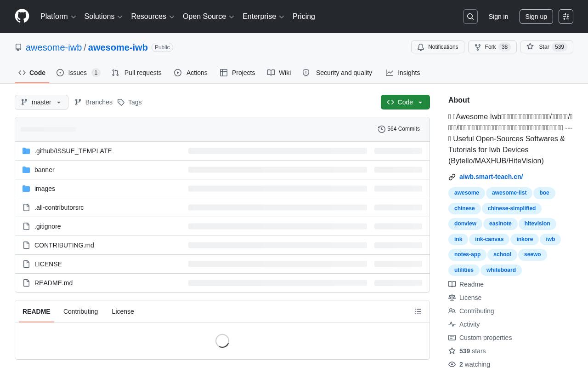Switch to the License tab in file viewer

point(123,311)
